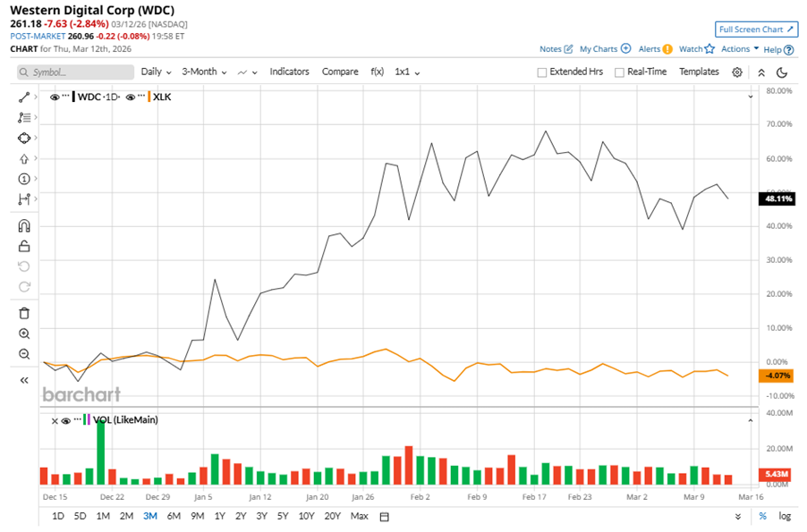This screenshot has width=807, height=532.
Task: Click the Watch star icon
Action: point(709,48)
